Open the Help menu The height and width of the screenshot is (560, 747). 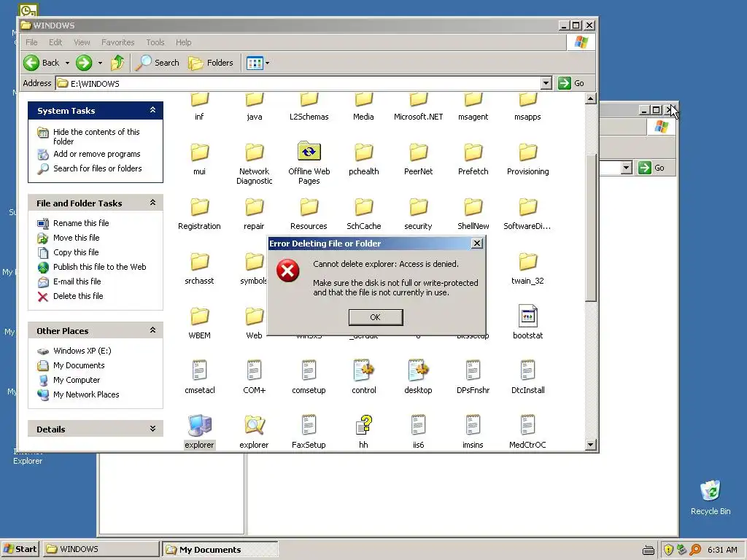183,42
